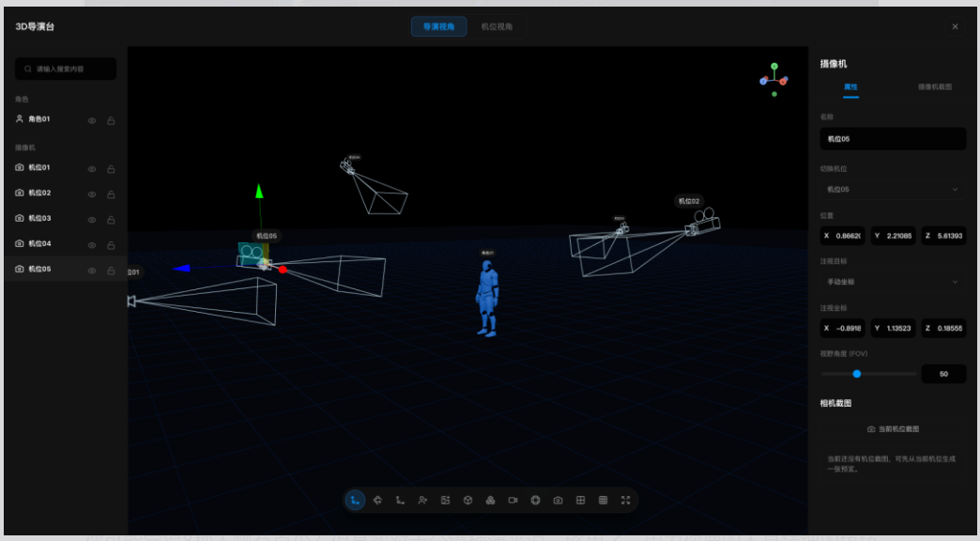Hide camera 机位03 via eye icon
The height and width of the screenshot is (541, 980).
tap(92, 220)
